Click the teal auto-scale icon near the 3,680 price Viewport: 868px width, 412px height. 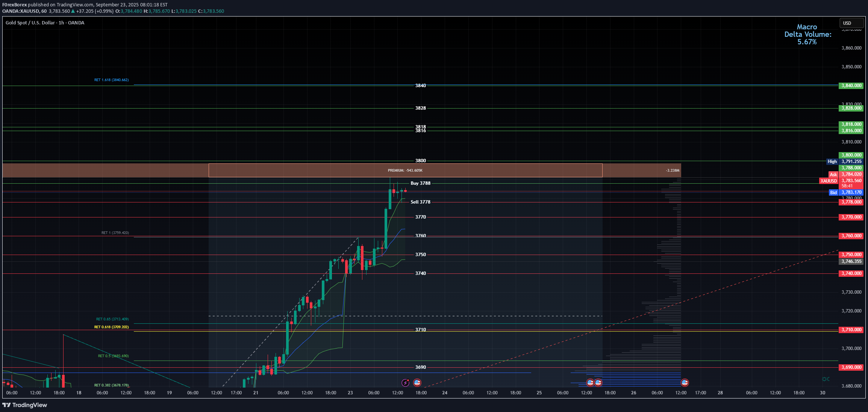[x=826, y=379]
